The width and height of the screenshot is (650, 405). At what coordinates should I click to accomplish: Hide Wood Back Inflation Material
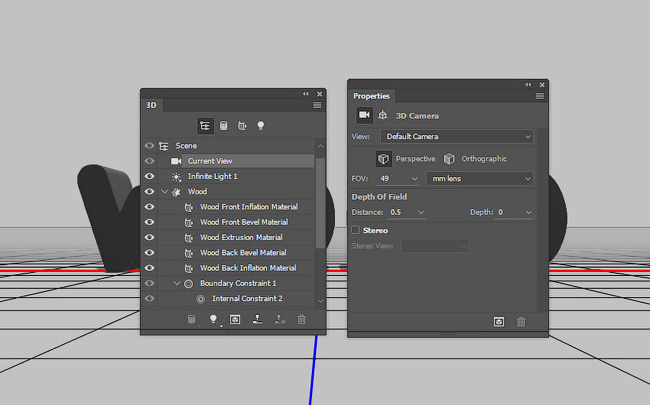[149, 268]
